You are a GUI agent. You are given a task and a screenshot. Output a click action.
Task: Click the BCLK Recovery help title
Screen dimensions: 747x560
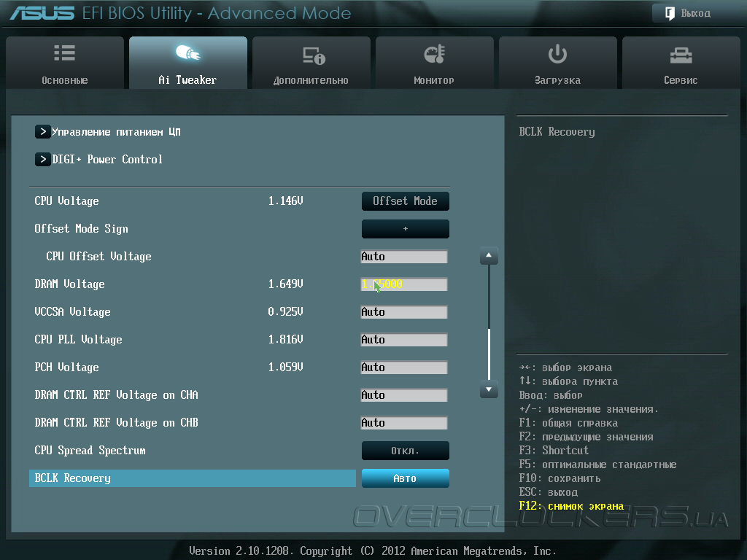coord(557,132)
